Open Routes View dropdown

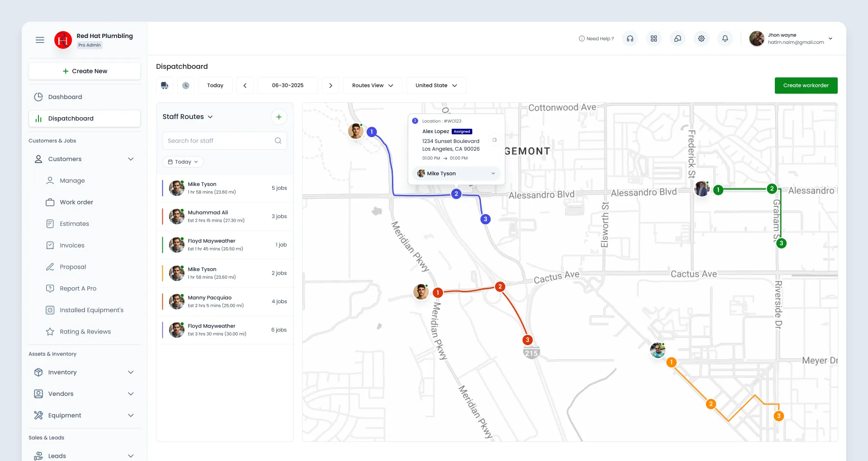[x=373, y=86]
